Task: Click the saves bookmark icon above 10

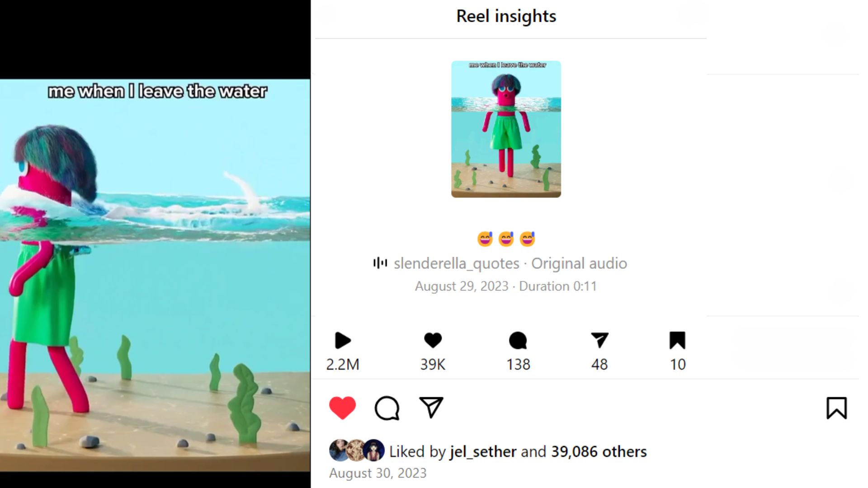Action: point(677,340)
